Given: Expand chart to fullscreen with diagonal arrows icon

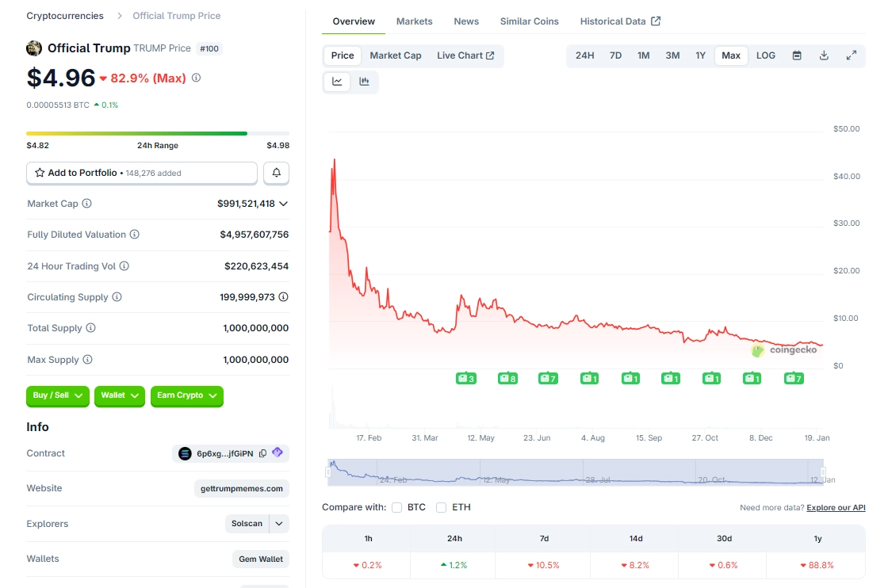Looking at the screenshot, I should [851, 55].
